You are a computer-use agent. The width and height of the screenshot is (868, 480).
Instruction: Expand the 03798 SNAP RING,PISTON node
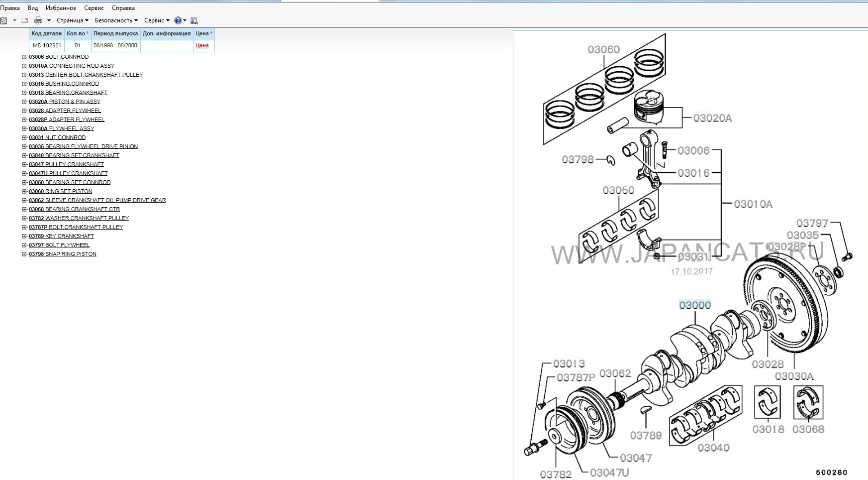pyautogui.click(x=24, y=254)
